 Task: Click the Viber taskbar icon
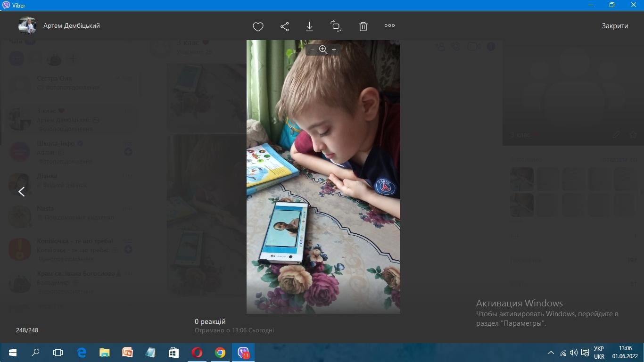coord(243,353)
